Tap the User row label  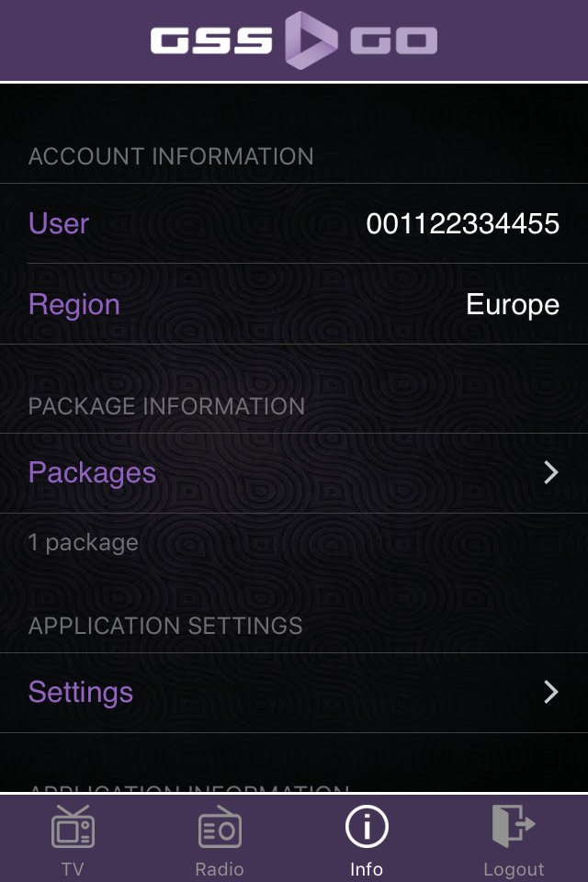(x=59, y=223)
